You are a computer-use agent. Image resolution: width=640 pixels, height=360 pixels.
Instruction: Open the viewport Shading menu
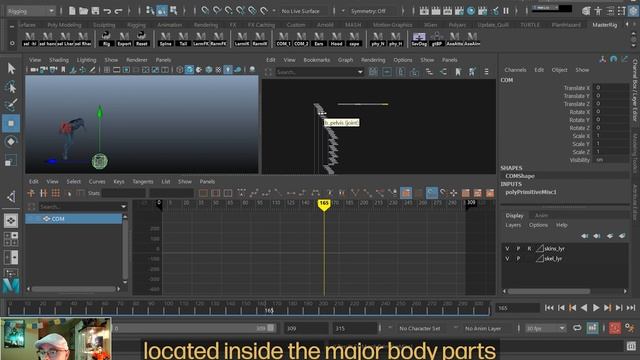tap(59, 60)
